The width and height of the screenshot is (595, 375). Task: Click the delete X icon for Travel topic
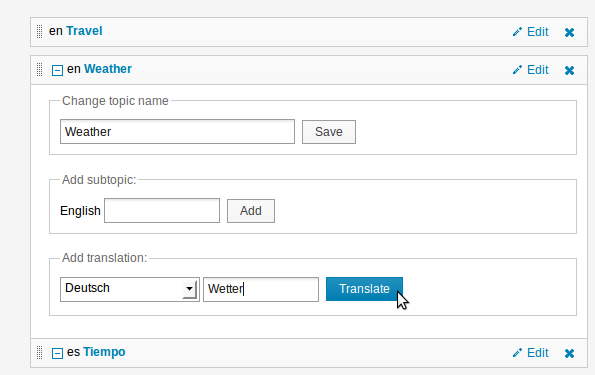pos(569,33)
